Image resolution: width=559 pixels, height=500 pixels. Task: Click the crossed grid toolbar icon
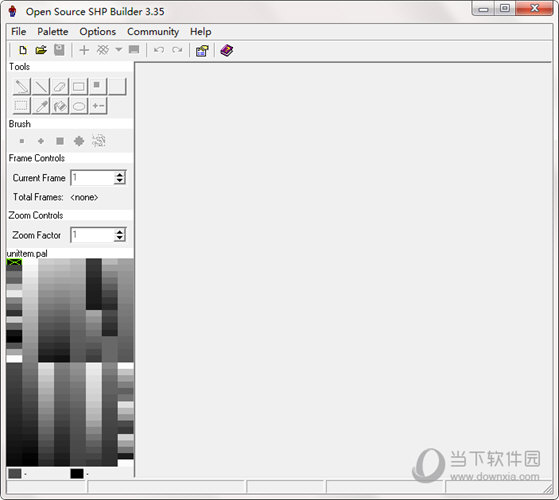click(103, 50)
